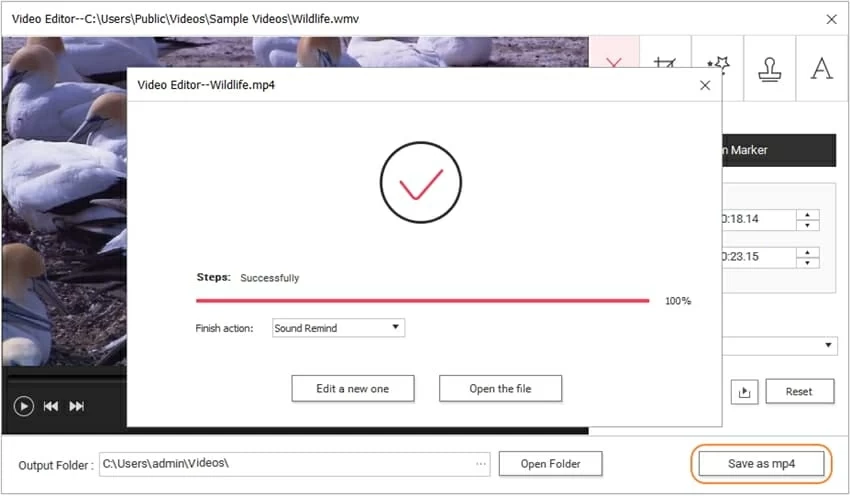Skip to previous frame in player
Viewport: 850px width, 496px height.
[50, 406]
